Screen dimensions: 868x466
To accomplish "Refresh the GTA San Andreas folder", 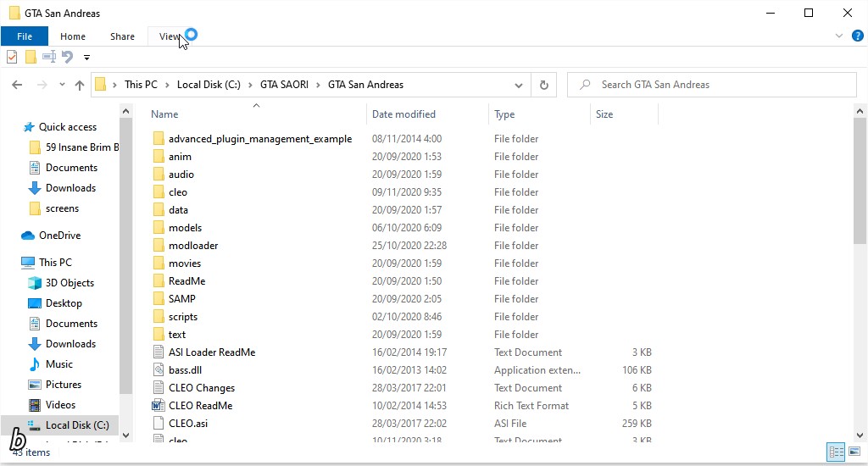I will (543, 86).
